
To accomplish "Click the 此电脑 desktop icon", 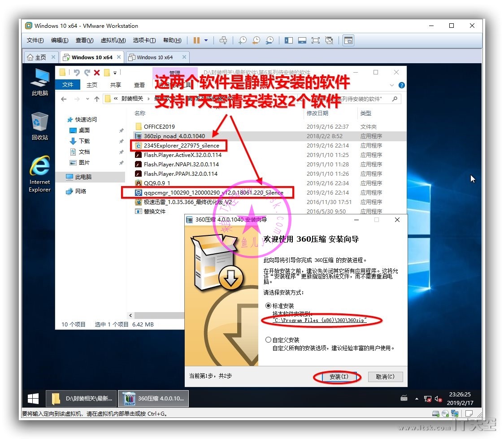I will [40, 83].
